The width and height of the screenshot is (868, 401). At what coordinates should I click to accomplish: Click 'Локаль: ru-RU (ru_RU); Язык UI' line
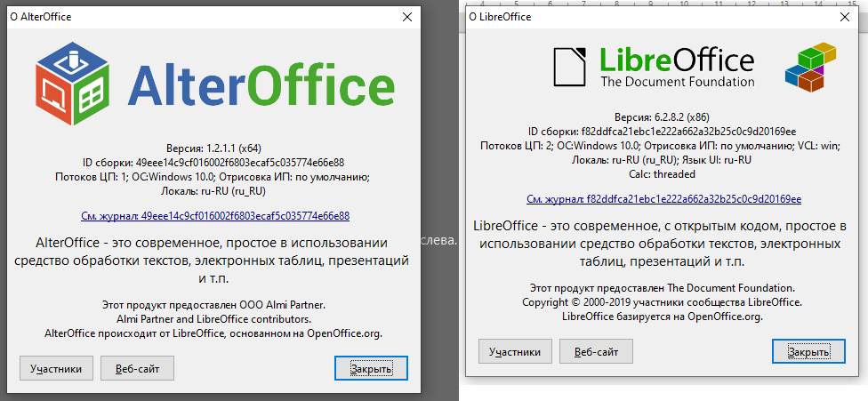tap(662, 160)
